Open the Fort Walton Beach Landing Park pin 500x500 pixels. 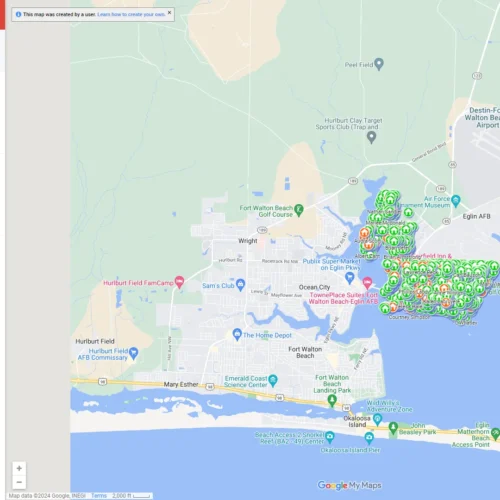coord(332,400)
